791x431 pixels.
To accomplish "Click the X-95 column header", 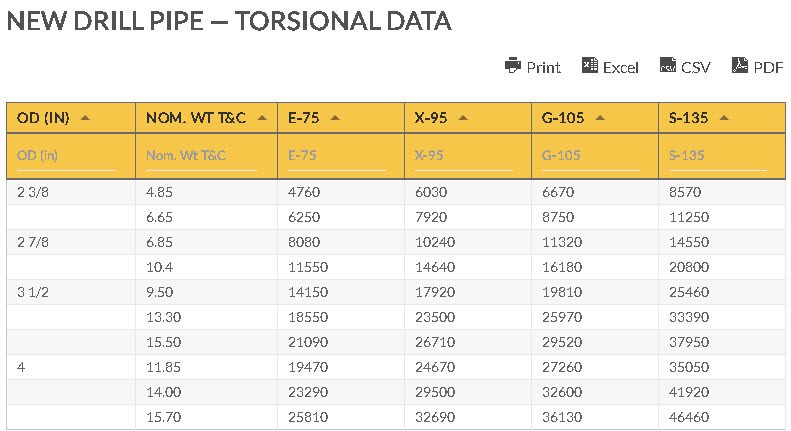I will [468, 118].
